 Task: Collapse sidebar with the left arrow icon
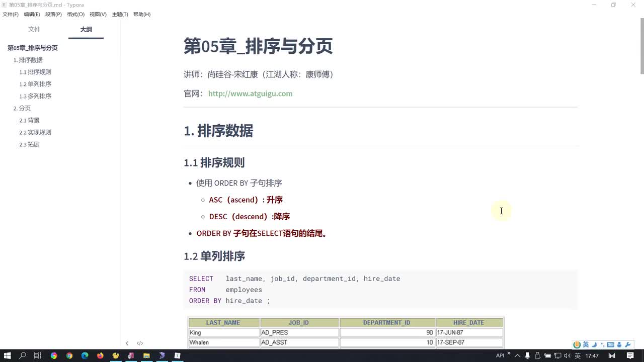[x=127, y=343]
